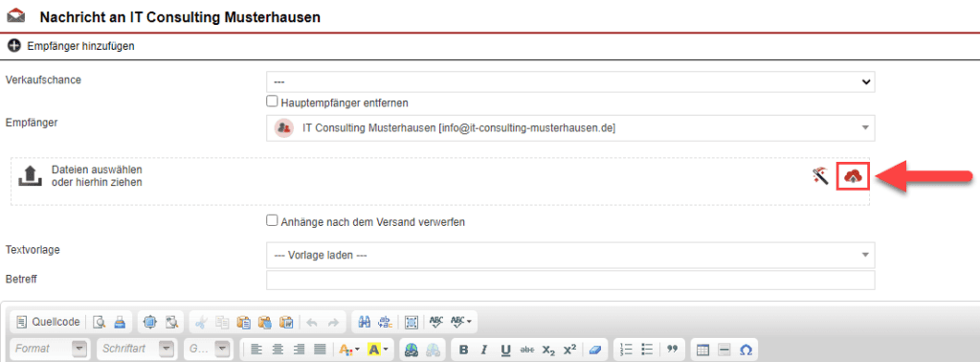Apply subscript formatting
980x362 pixels.
[548, 350]
